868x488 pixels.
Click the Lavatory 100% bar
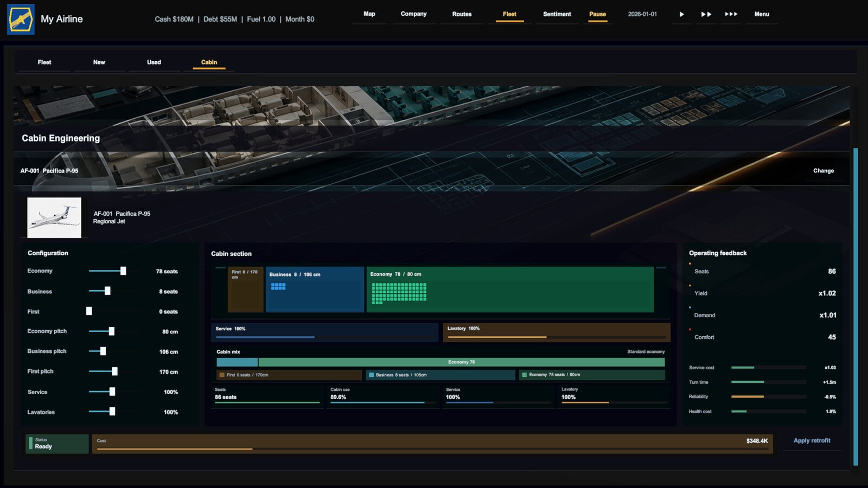(557, 332)
